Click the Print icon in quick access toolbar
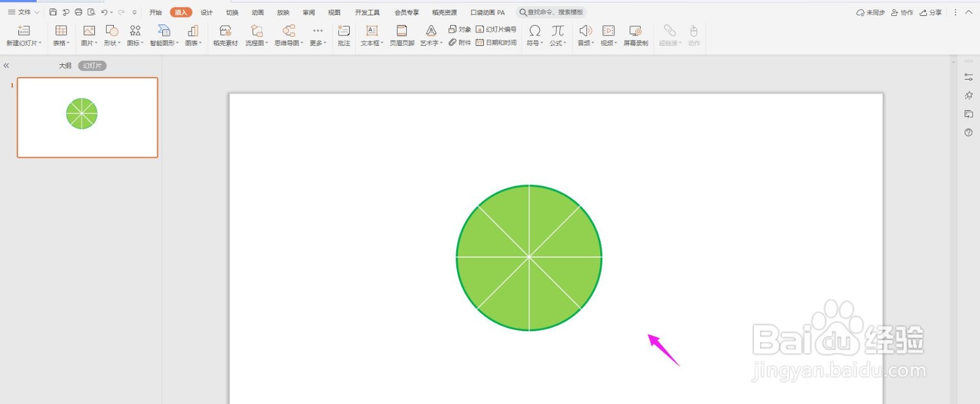 tap(78, 12)
